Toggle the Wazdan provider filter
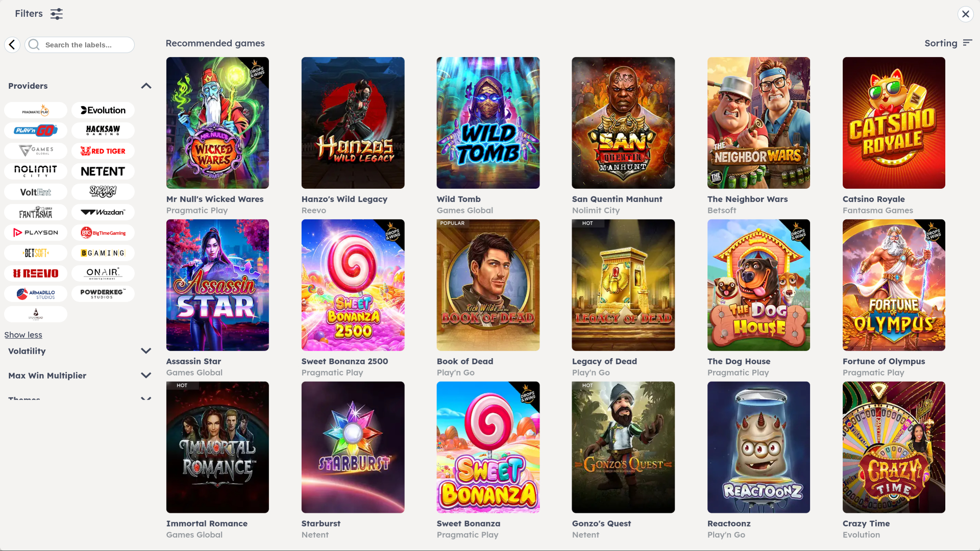The image size is (980, 551). [x=103, y=212]
